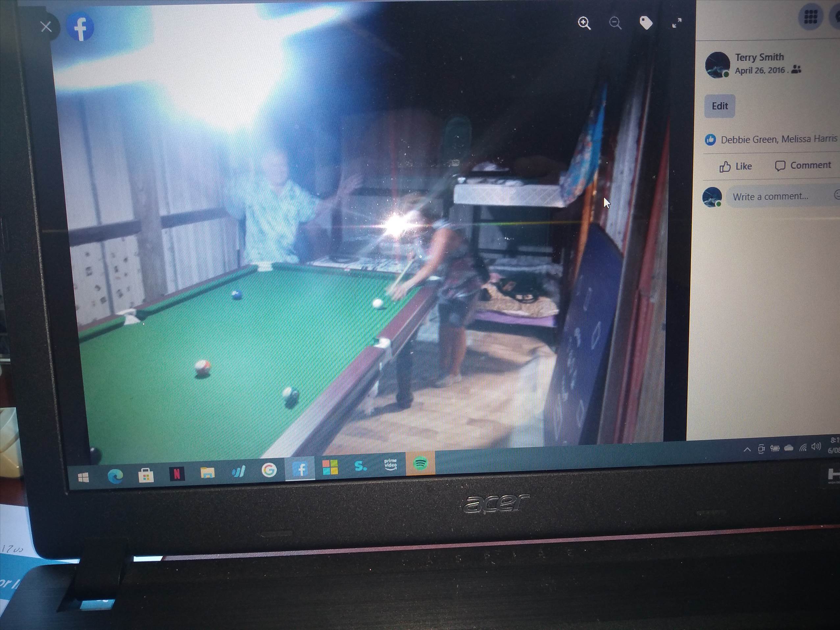840x630 pixels.
Task: Open the Netflix app in the taskbar
Action: tap(177, 473)
